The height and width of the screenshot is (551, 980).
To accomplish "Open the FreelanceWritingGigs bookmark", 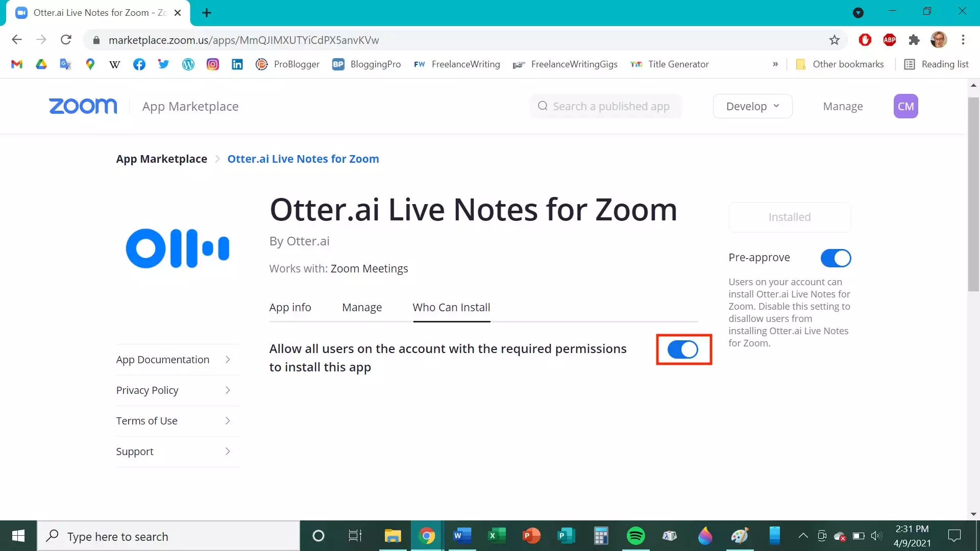I will coord(565,64).
